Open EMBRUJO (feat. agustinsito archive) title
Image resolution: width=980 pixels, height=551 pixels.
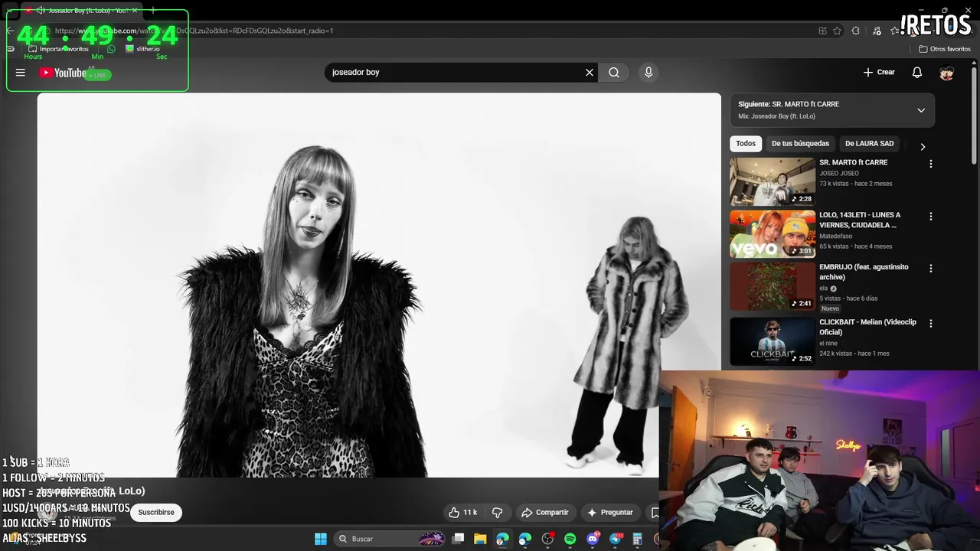[864, 272]
